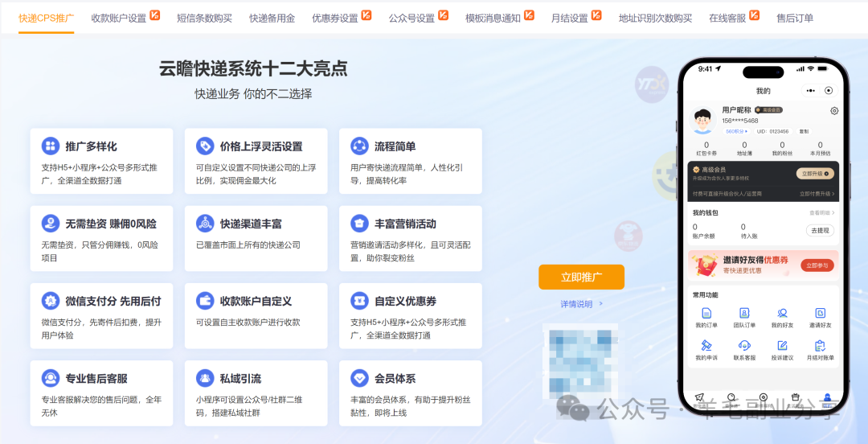Click 可设置自主收款账户进行收款 description text

click(x=248, y=322)
